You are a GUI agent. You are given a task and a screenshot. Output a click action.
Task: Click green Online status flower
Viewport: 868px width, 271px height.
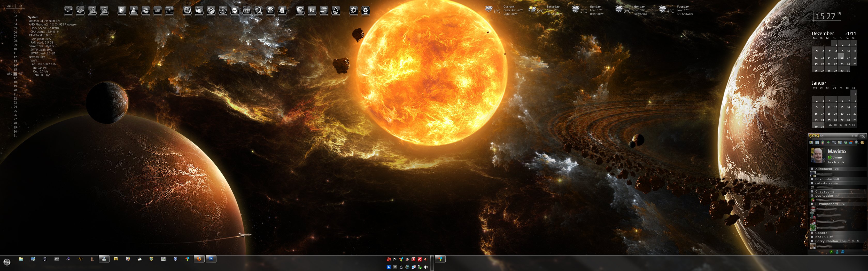point(830,157)
